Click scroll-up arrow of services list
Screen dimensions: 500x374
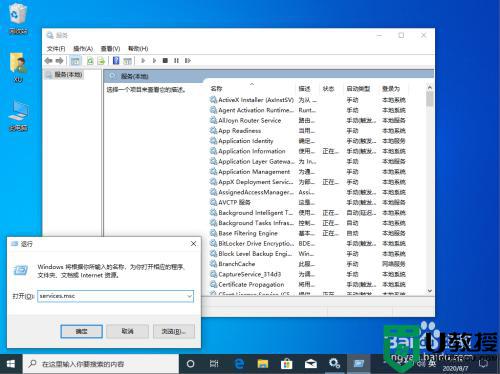pos(430,88)
